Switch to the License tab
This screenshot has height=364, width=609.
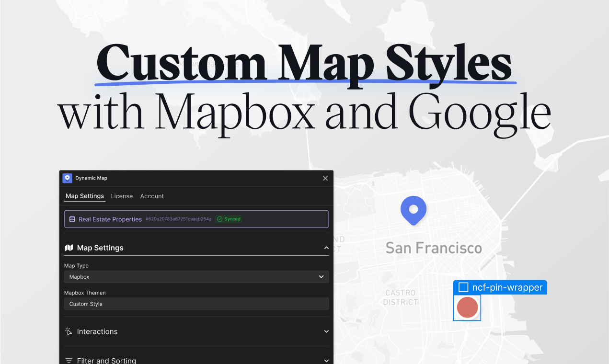122,196
